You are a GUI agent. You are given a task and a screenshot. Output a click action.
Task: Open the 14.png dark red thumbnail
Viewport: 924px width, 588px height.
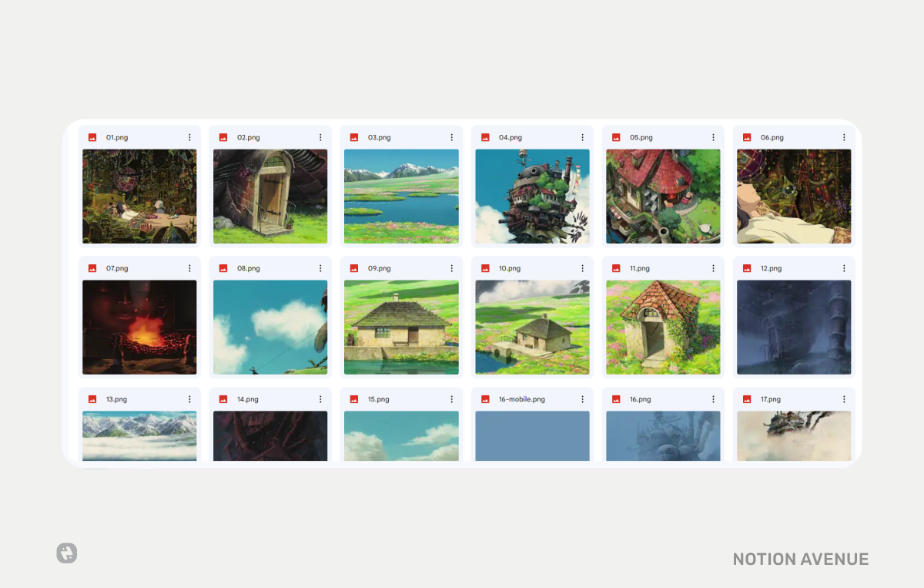point(270,436)
